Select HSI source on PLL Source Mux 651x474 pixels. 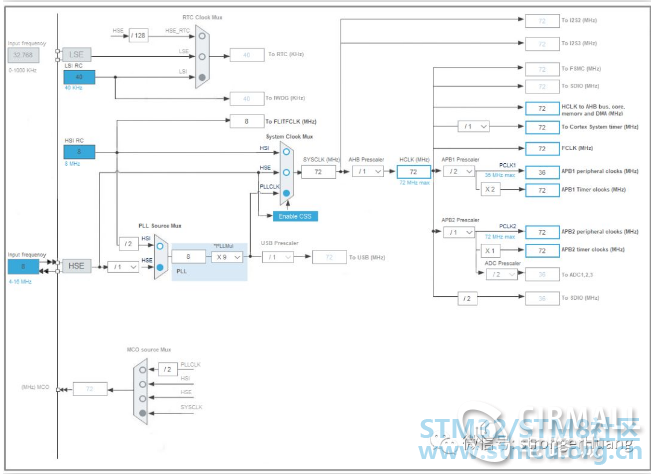pos(160,246)
